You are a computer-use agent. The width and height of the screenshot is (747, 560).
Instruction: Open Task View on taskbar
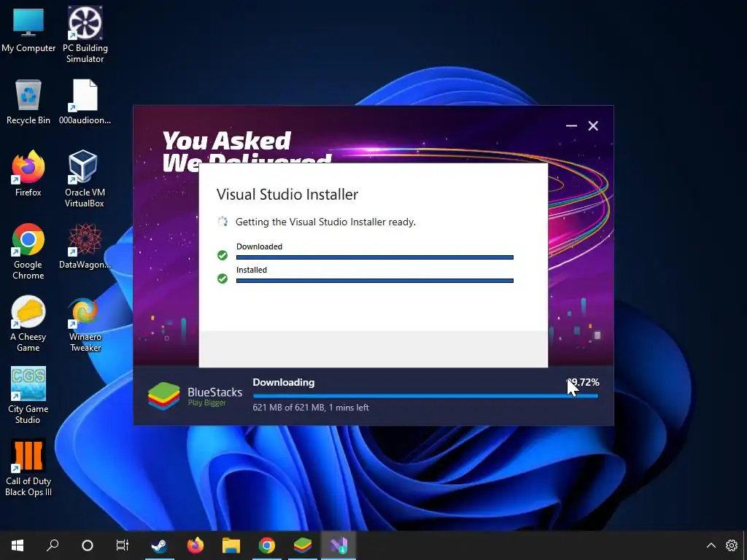pyautogui.click(x=123, y=545)
